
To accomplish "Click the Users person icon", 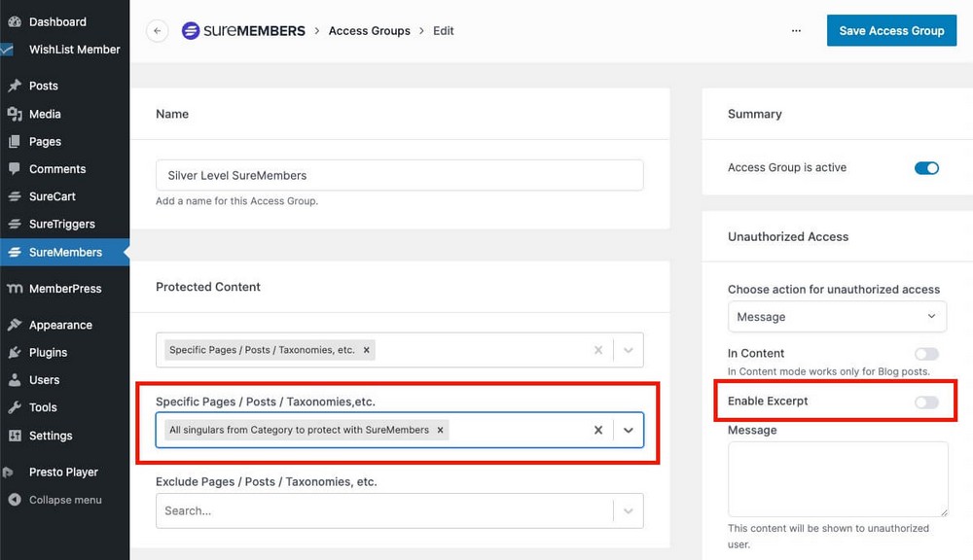I will pos(15,380).
